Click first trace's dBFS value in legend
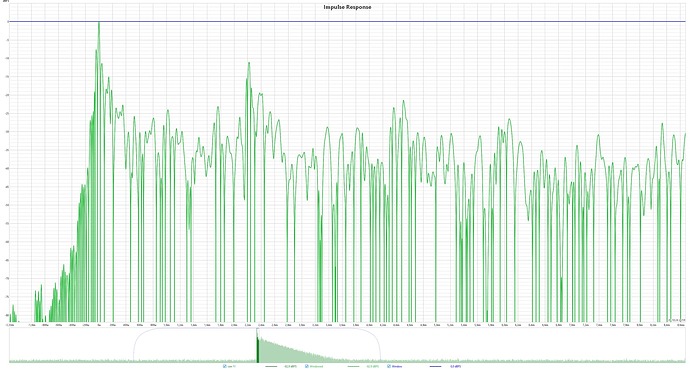The width and height of the screenshot is (690, 369). [290, 366]
